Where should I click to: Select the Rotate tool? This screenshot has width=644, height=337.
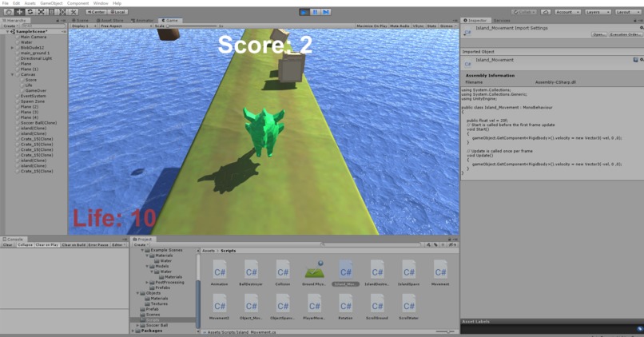pyautogui.click(x=30, y=12)
